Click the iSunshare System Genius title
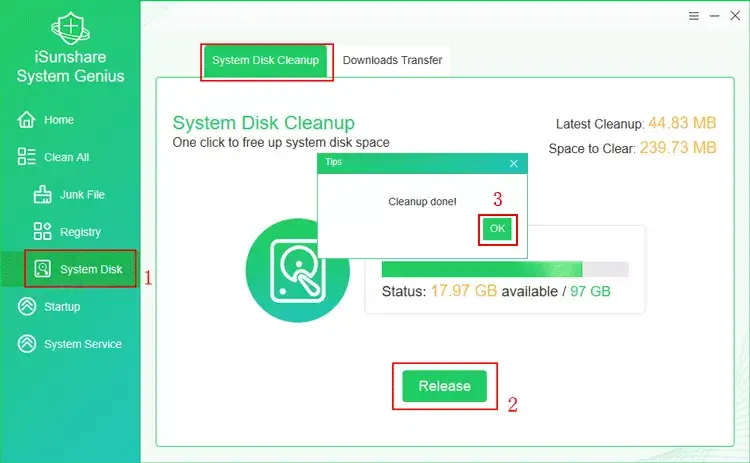750x463 pixels. [x=70, y=66]
